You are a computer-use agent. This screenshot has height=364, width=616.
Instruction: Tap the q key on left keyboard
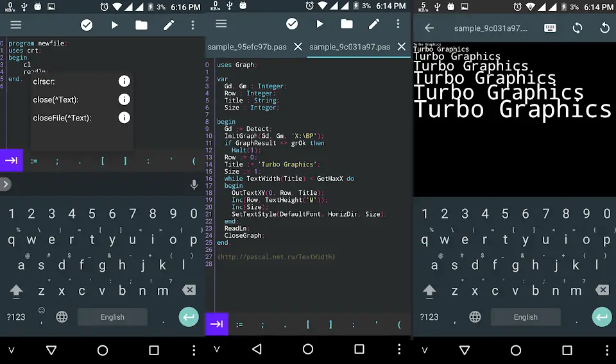point(12,240)
